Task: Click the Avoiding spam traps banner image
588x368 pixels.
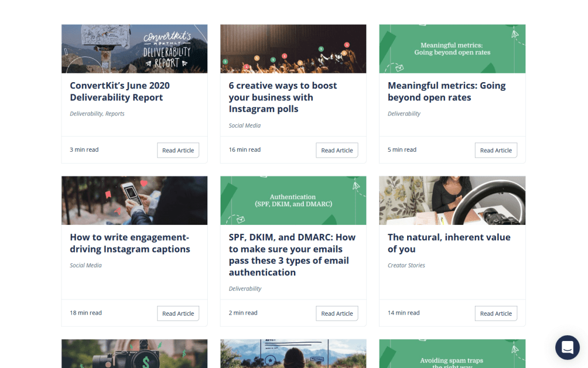Action: [x=452, y=354]
